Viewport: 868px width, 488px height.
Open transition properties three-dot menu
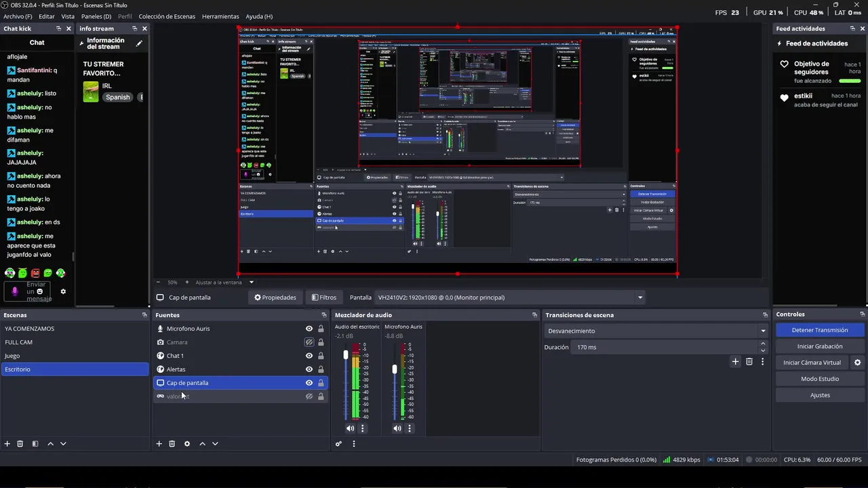(762, 362)
